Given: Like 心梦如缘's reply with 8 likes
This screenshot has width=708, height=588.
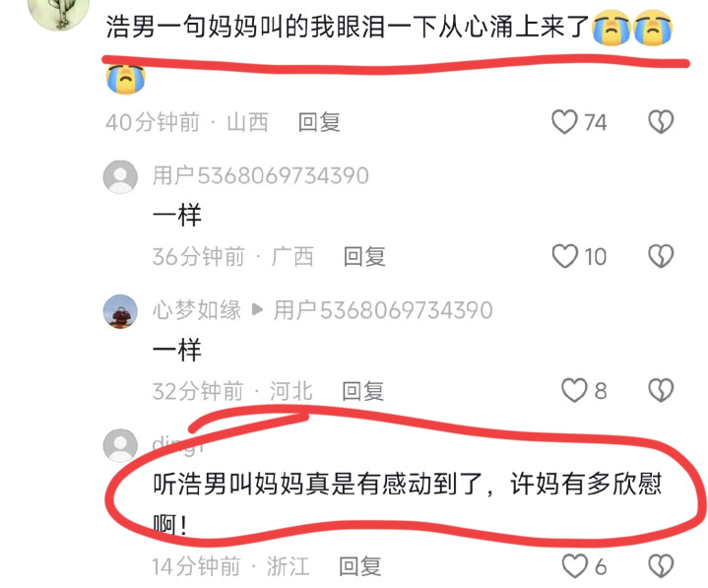Looking at the screenshot, I should 574,390.
